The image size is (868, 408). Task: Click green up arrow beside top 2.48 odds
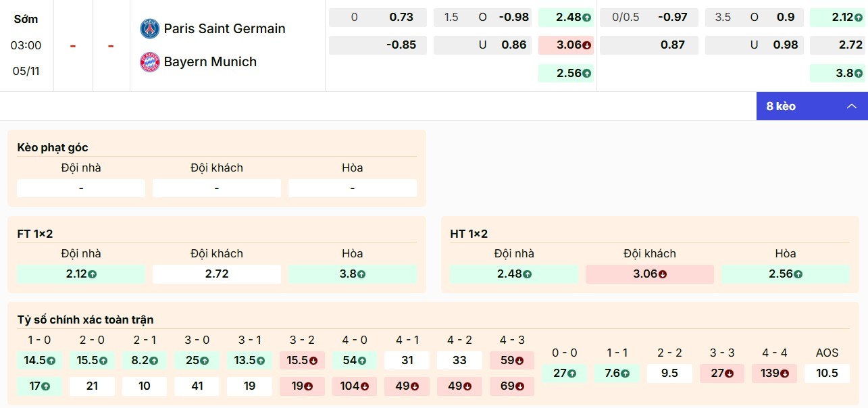click(587, 18)
